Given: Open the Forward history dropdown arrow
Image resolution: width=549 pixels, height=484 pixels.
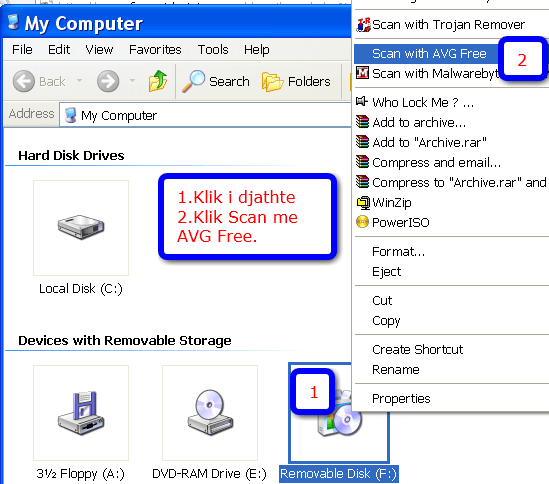Looking at the screenshot, I should [132, 81].
